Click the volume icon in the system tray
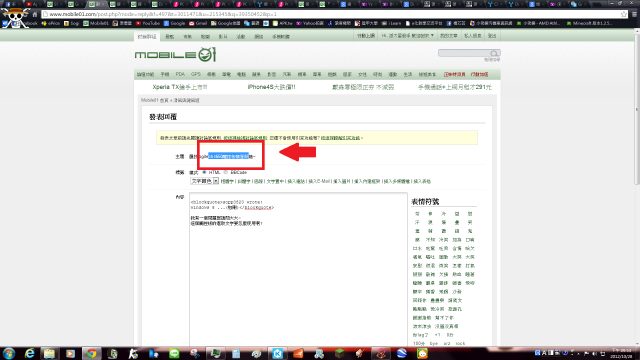Image resolution: width=640 pixels, height=360 pixels. 594,353
